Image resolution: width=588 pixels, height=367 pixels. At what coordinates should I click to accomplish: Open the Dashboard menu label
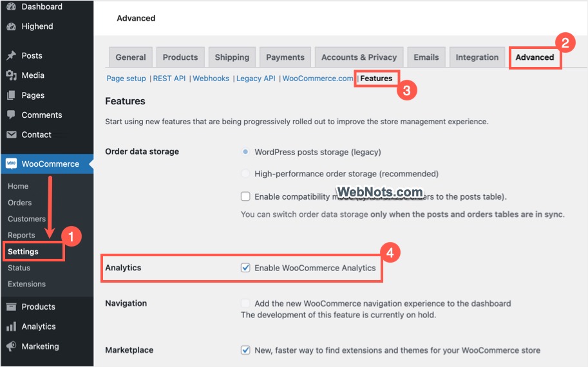(42, 6)
